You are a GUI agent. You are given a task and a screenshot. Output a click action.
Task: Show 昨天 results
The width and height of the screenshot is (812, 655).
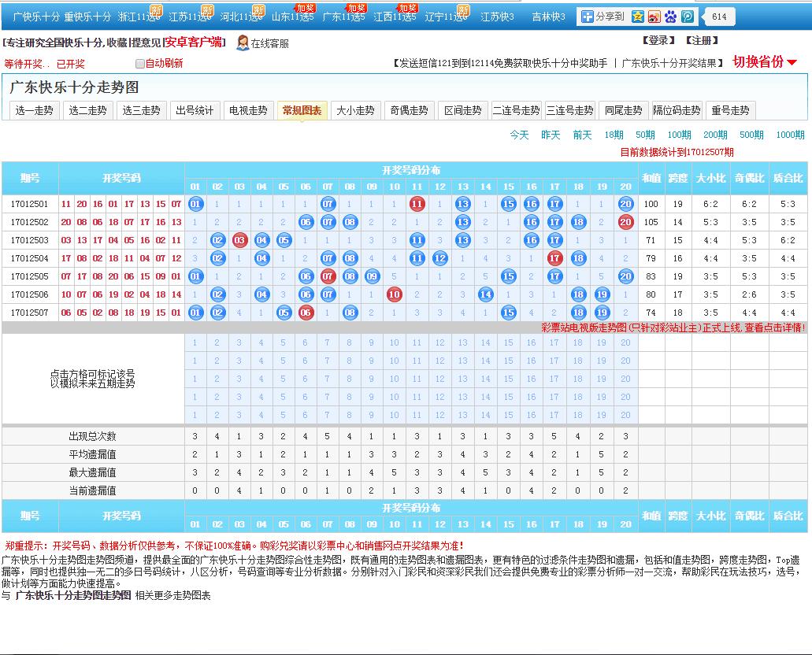551,135
